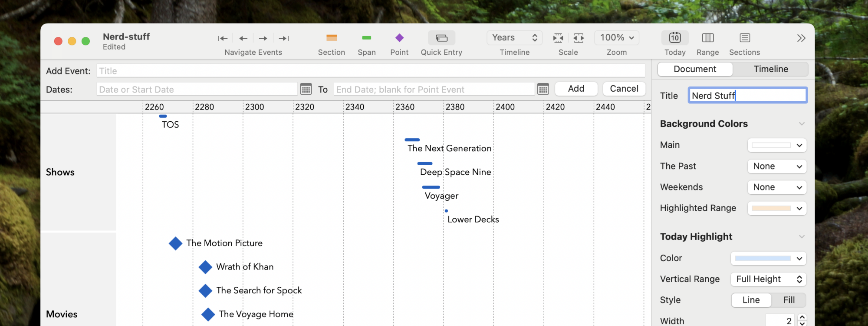Click the Add button
The image size is (868, 326).
point(576,89)
